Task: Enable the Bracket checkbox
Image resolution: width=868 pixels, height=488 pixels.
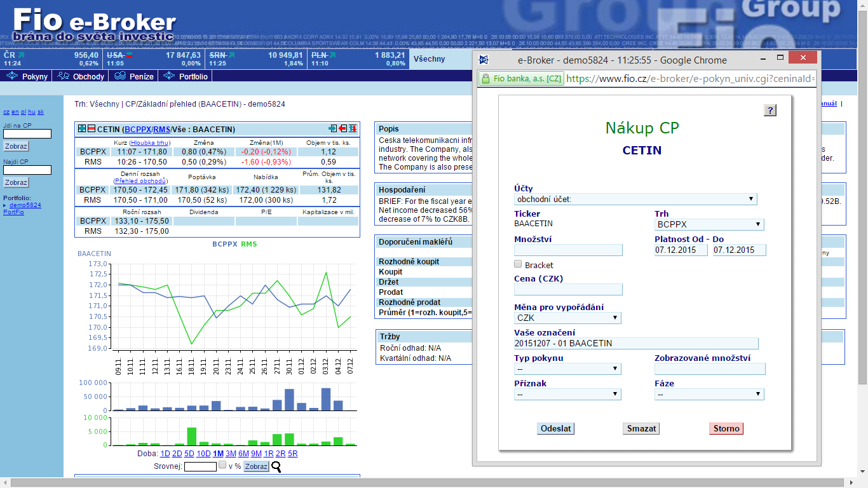Action: 519,264
